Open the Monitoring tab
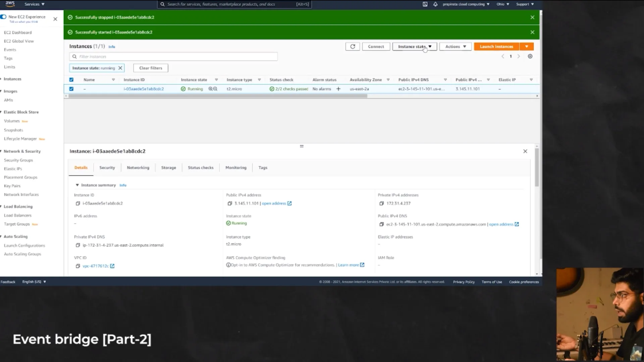 click(236, 168)
